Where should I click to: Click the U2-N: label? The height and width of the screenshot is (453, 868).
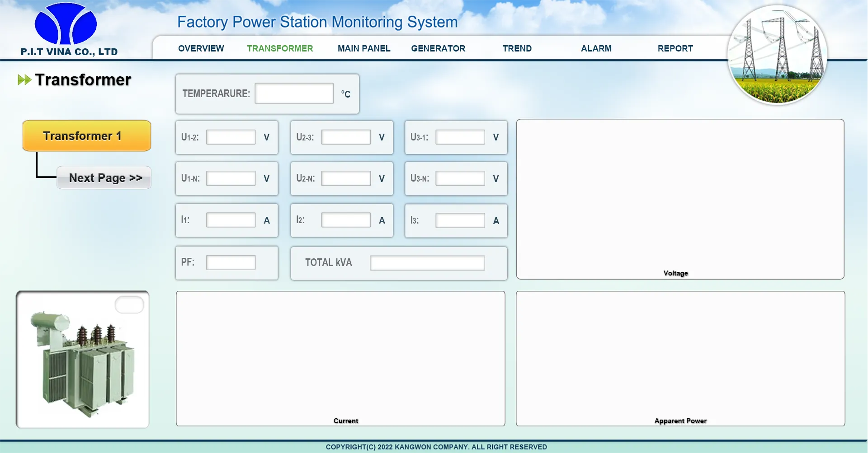click(x=306, y=178)
